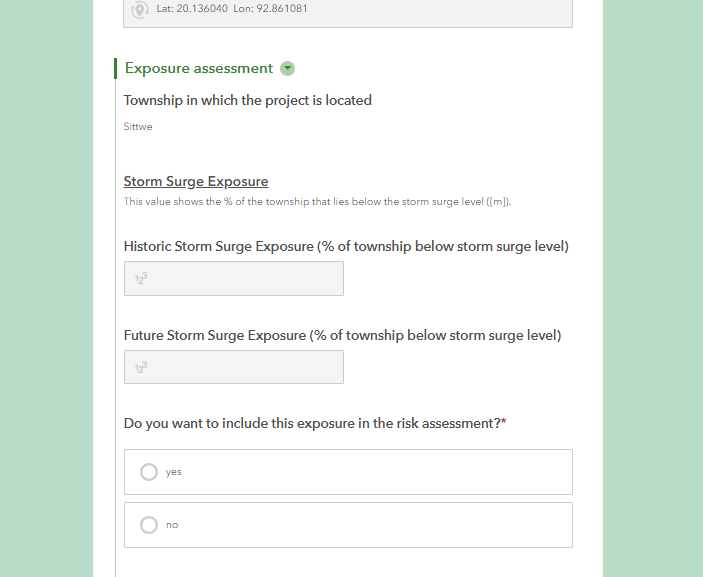Click the underlined Storm Surge Exposure heading

196,181
